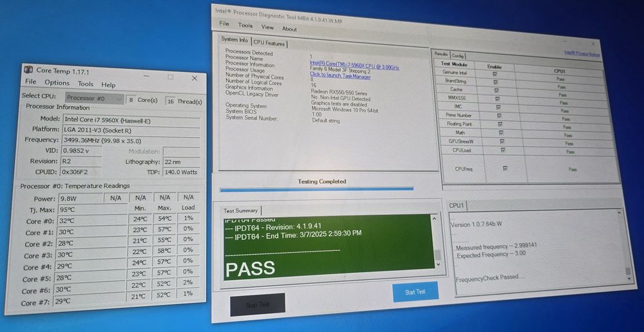The width and height of the screenshot is (644, 332).
Task: Toggle the Floating Point test checkbox
Action: click(x=500, y=124)
